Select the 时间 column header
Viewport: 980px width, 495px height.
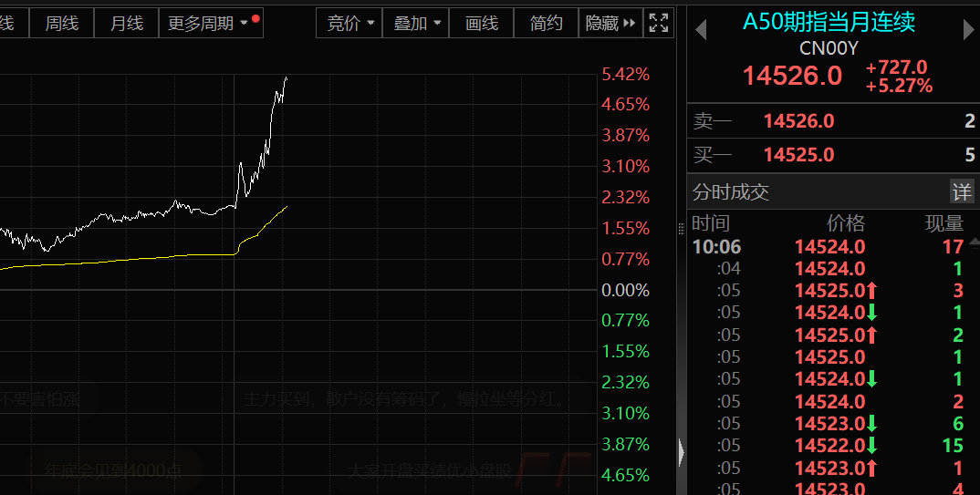click(711, 222)
